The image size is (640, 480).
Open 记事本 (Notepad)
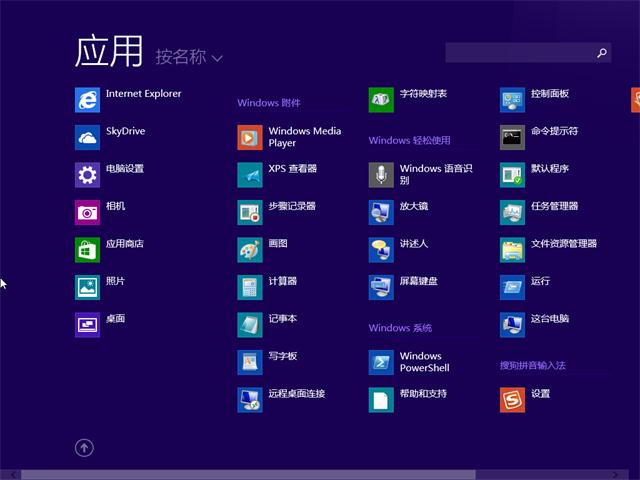250,324
